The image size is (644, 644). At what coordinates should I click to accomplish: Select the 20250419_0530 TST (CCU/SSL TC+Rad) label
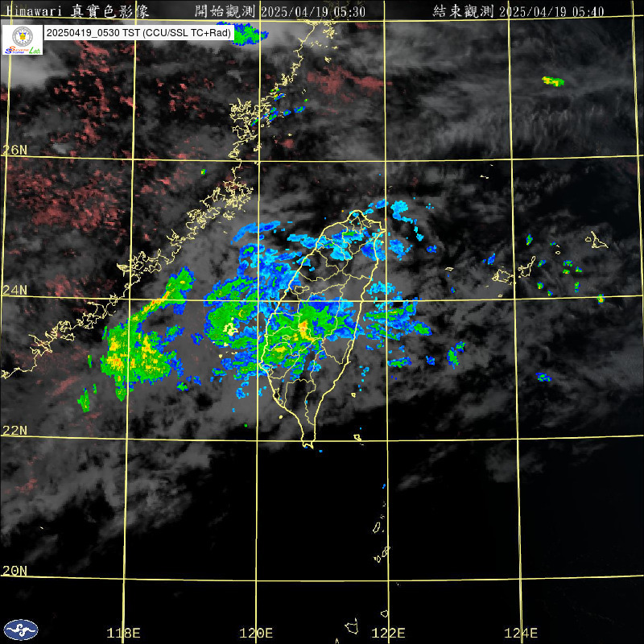point(138,33)
